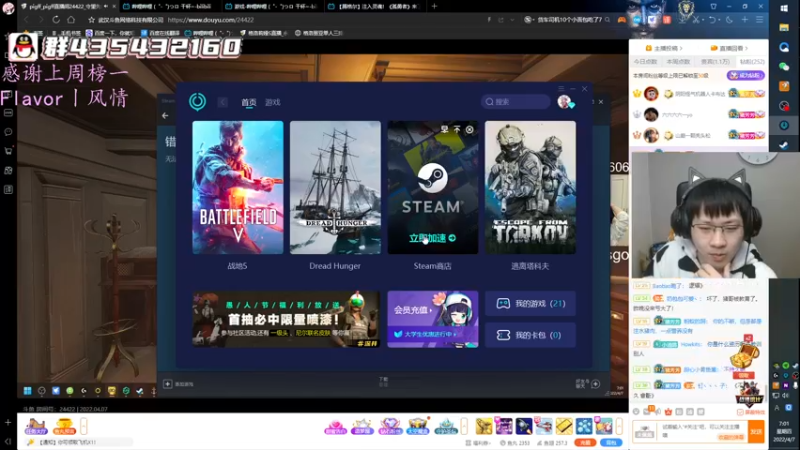Click 立即加速 on the Steam card
Image resolution: width=800 pixels, height=450 pixels.
pyautogui.click(x=432, y=238)
